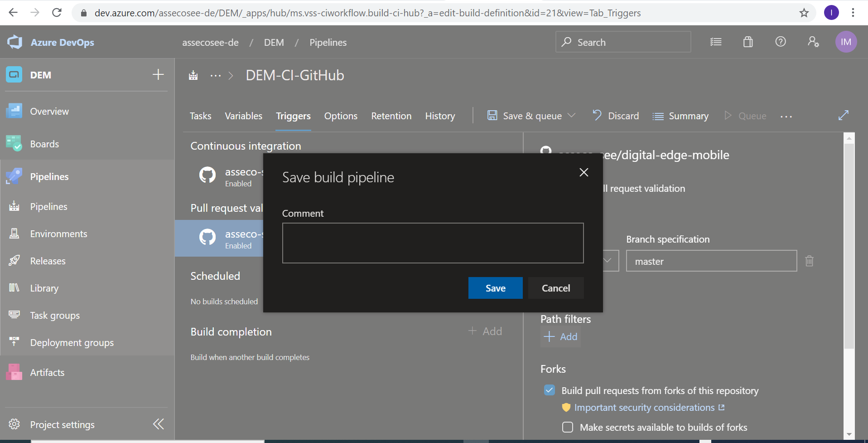Click the header Search box
This screenshot has height=443, width=868.
(623, 42)
